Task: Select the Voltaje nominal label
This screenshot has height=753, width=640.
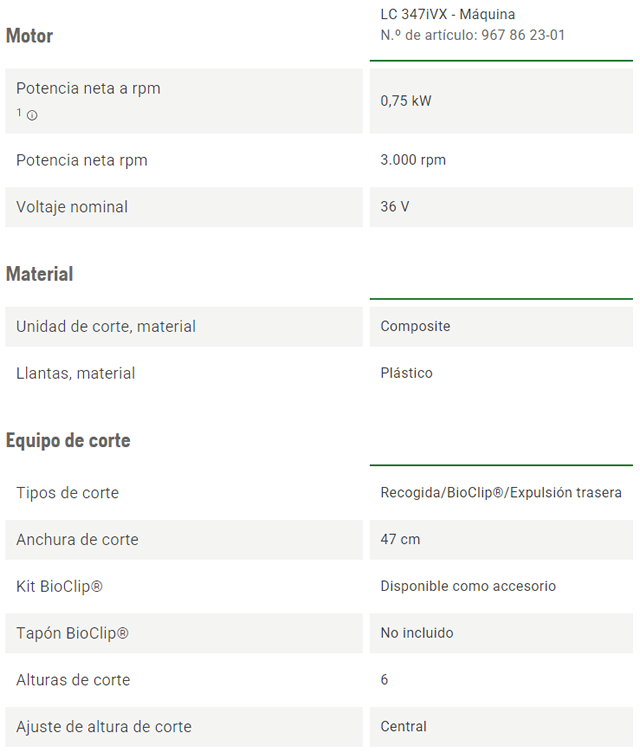Action: (x=72, y=207)
